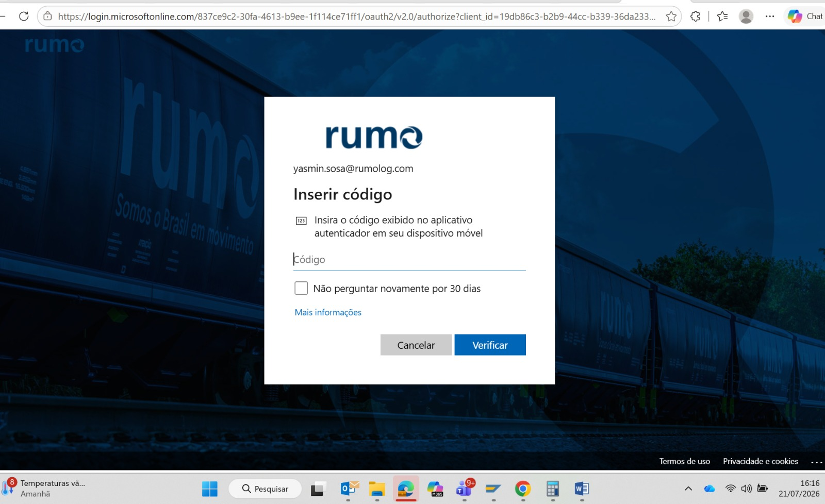View site information via the lock icon
Viewport: 825px width, 504px height.
[47, 16]
